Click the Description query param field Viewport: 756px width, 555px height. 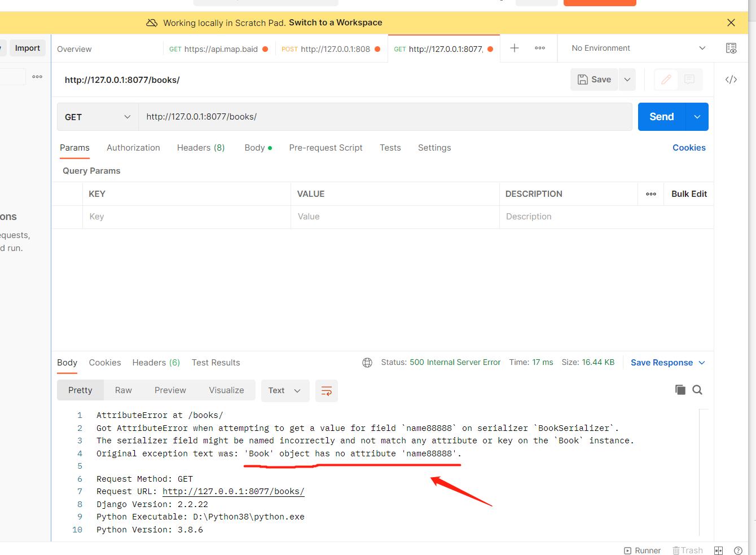click(606, 217)
